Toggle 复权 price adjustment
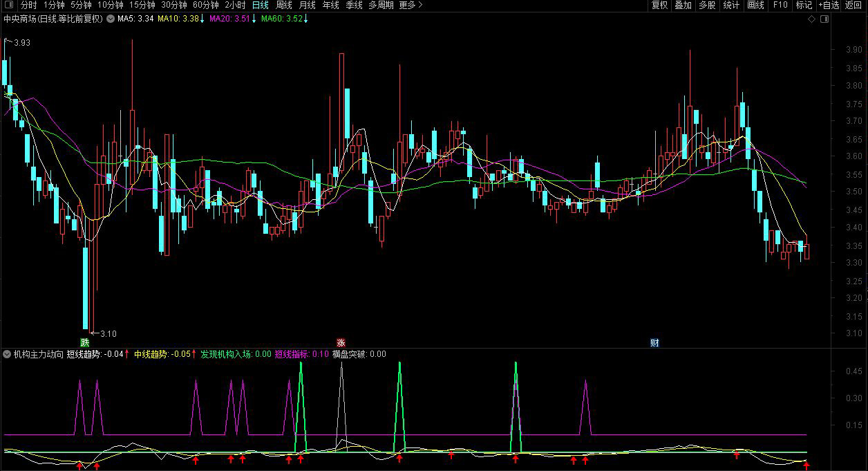The width and height of the screenshot is (868, 471). (x=659, y=5)
